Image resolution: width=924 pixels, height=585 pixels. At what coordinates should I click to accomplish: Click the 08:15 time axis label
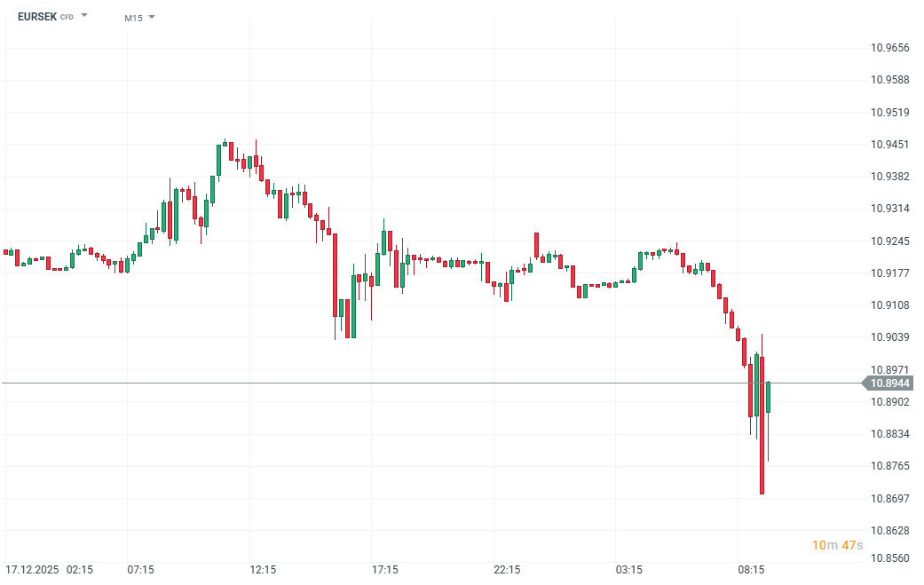751,569
